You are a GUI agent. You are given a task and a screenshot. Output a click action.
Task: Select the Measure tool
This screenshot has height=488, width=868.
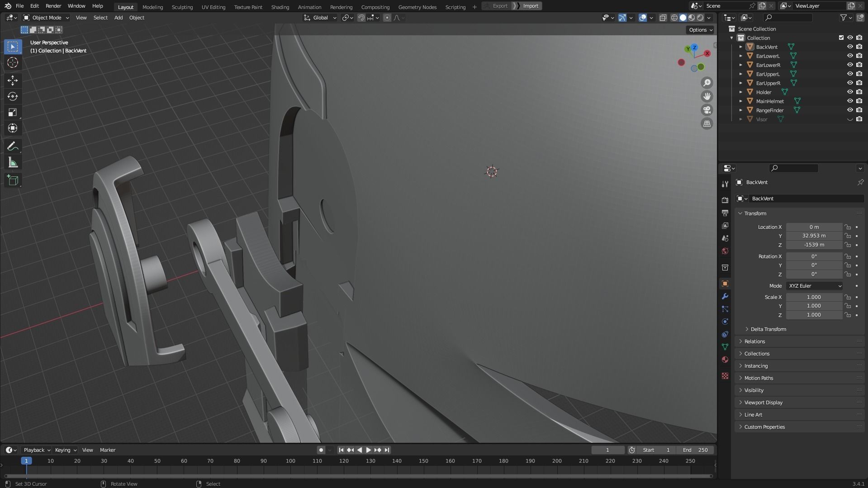[13, 162]
